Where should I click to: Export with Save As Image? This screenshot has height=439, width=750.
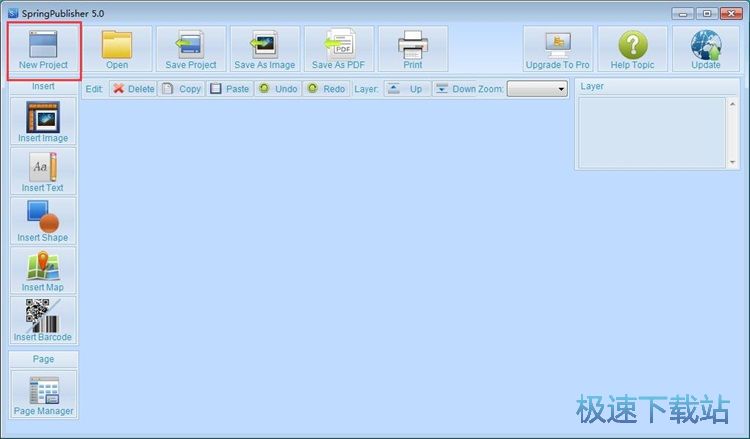(x=265, y=49)
